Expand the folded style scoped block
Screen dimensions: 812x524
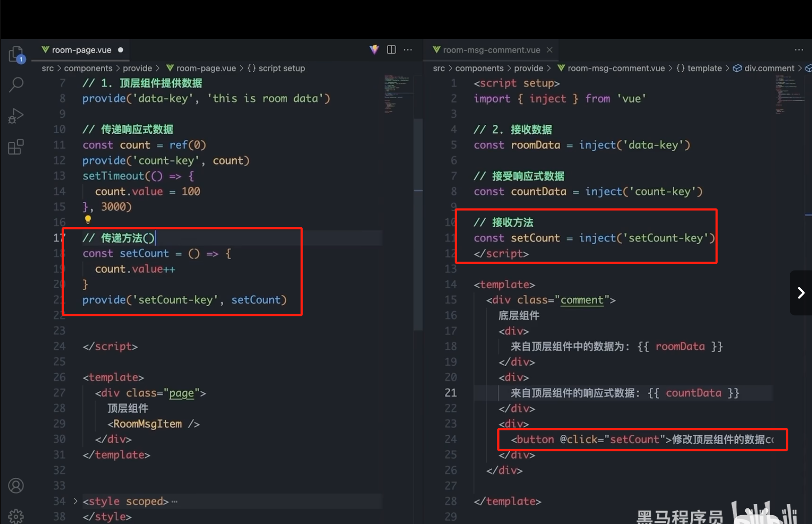pyautogui.click(x=75, y=501)
